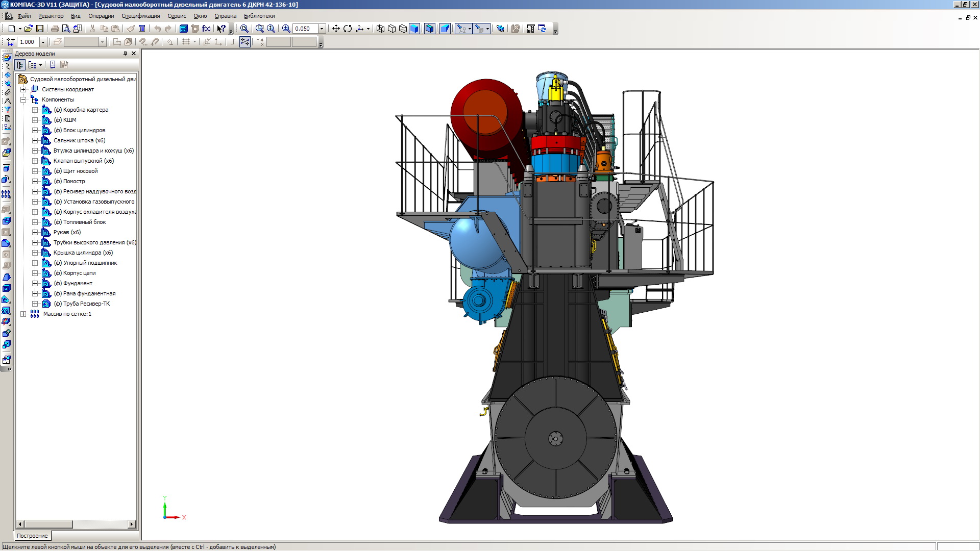This screenshot has width=980, height=551.
Task: Click the Save document icon
Action: click(x=40, y=29)
